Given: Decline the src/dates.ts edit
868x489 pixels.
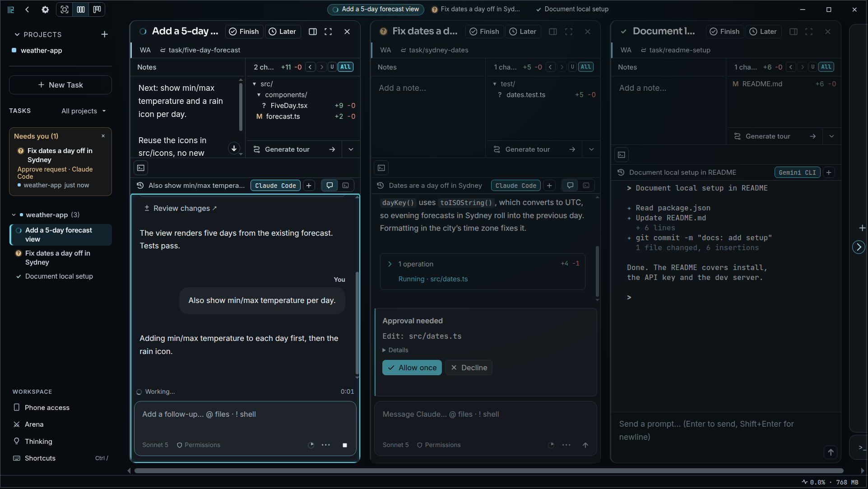Looking at the screenshot, I should click(x=469, y=368).
